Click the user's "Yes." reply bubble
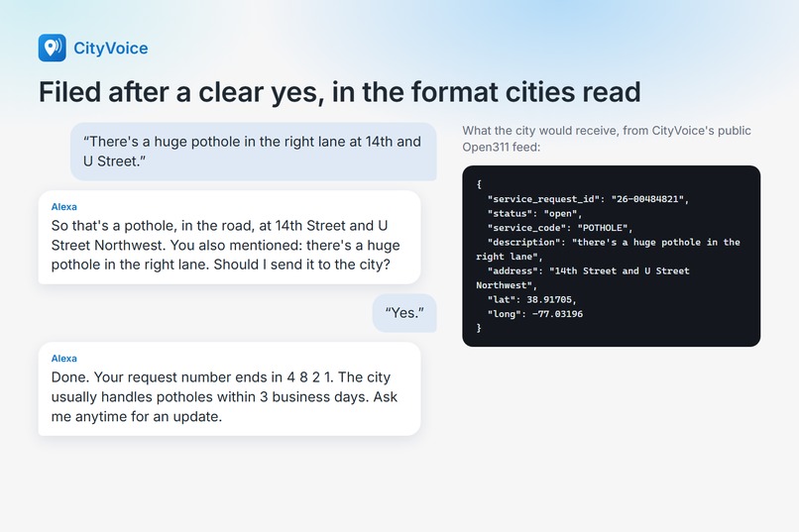This screenshot has width=799, height=532. (404, 313)
